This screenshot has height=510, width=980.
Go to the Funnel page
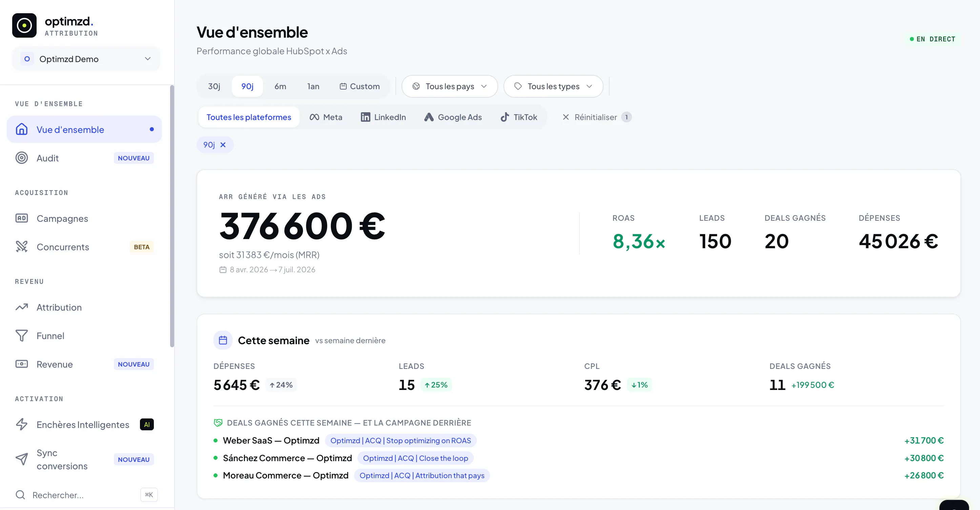click(84, 336)
